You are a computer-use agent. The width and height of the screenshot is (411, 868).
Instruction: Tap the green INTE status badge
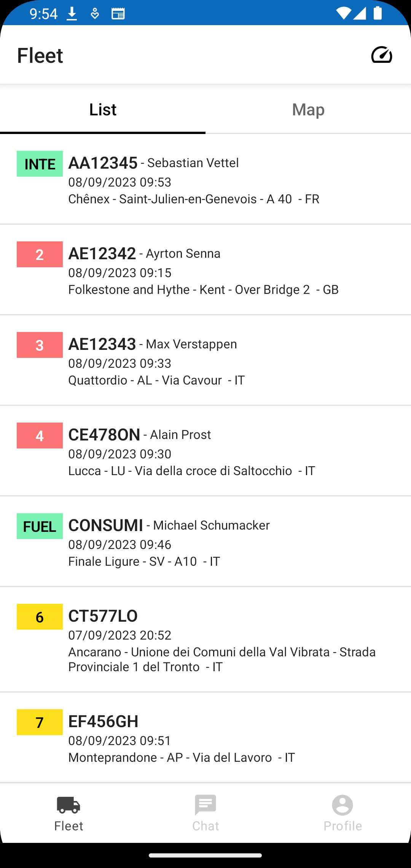click(x=40, y=164)
